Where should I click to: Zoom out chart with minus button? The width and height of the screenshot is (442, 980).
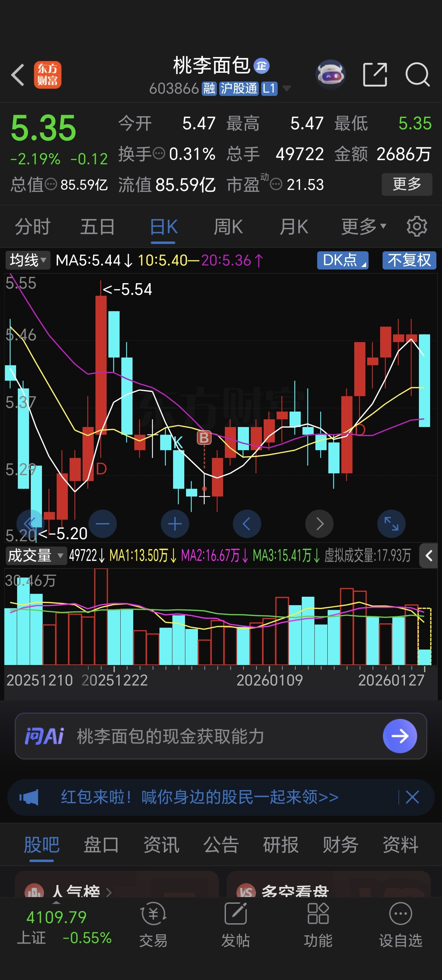[102, 524]
